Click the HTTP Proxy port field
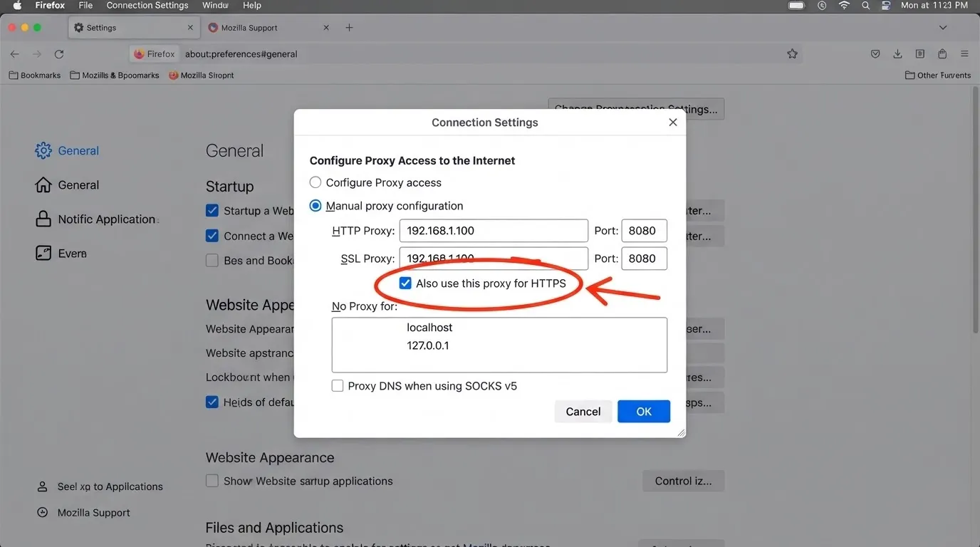Image resolution: width=980 pixels, height=547 pixels. pos(644,231)
